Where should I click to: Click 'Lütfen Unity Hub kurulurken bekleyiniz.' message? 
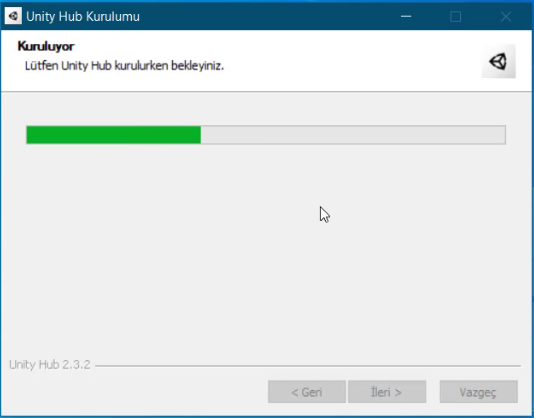click(x=124, y=65)
